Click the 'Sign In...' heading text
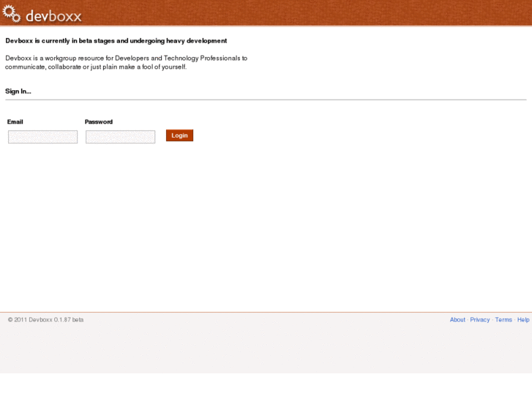 pos(18,92)
